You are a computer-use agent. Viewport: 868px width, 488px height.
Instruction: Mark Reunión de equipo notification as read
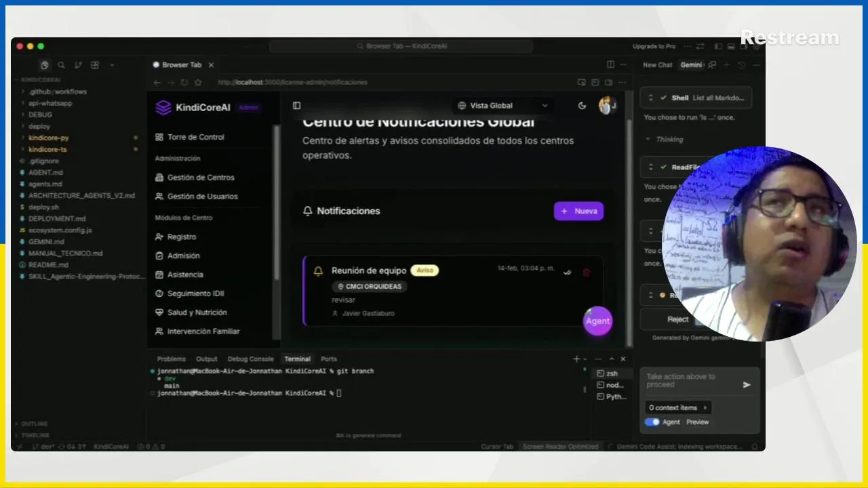pos(568,272)
